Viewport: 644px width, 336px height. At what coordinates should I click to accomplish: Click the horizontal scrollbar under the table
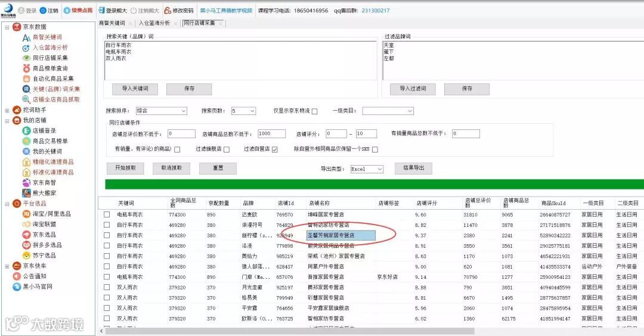coord(290,331)
